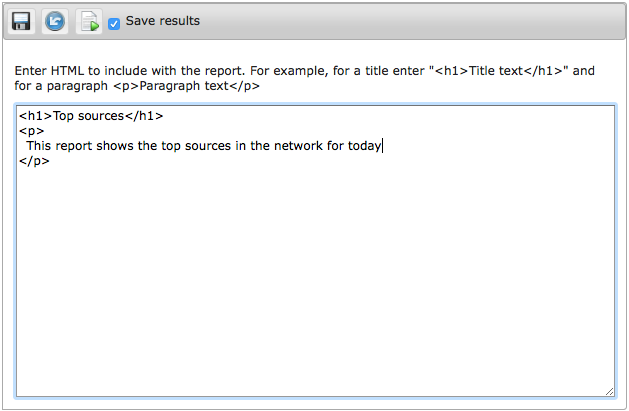This screenshot has width=629, height=411.
Task: Place cursor in the <h1>Top sources</h1> line
Action: pos(91,116)
